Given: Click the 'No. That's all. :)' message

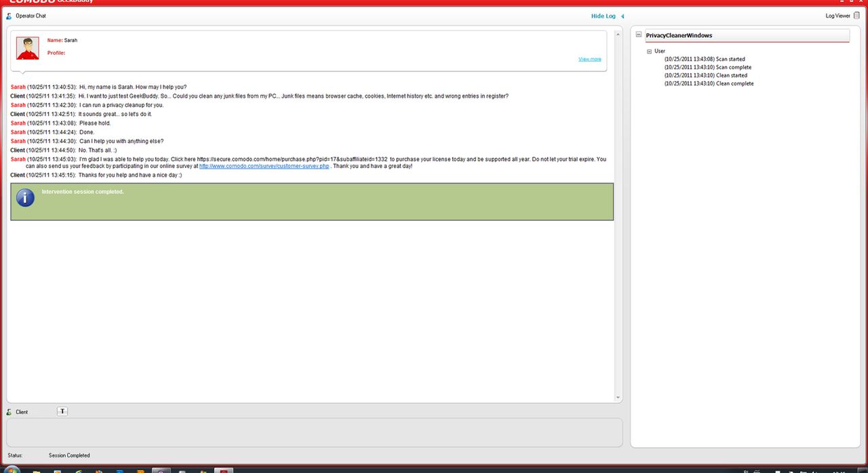Looking at the screenshot, I should (64, 150).
